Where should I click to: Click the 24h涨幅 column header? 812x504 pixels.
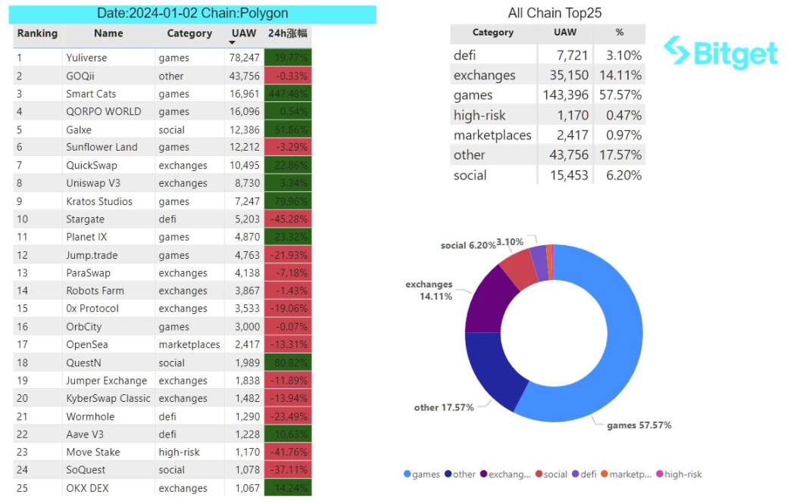(287, 33)
